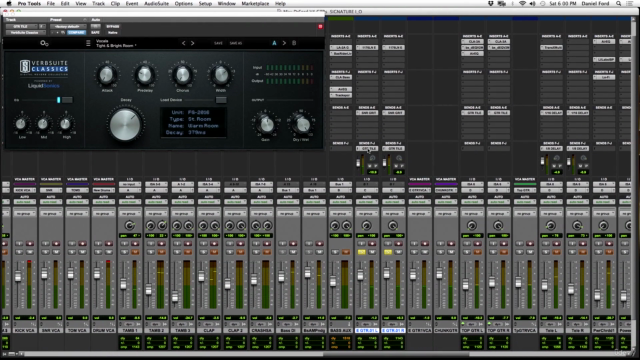Click the KICK VCA volume fader
Screen dimensions: 640x360
point(18,277)
